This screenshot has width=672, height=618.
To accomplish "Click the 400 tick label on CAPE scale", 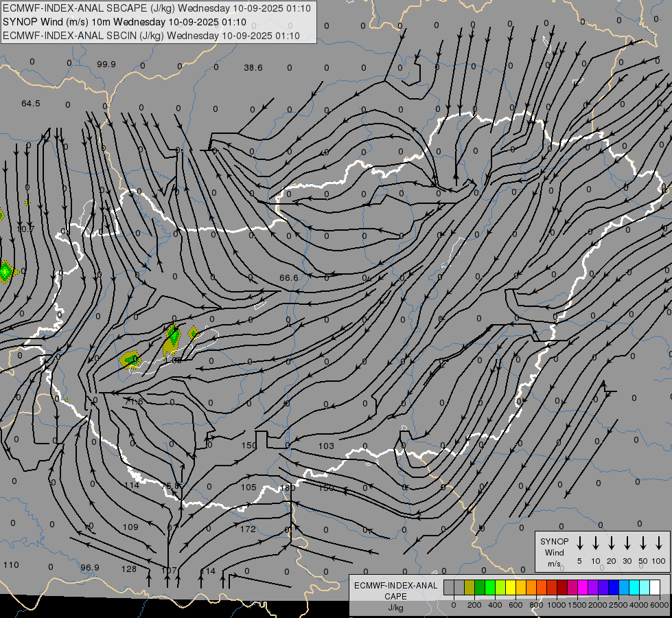I will click(x=495, y=605).
